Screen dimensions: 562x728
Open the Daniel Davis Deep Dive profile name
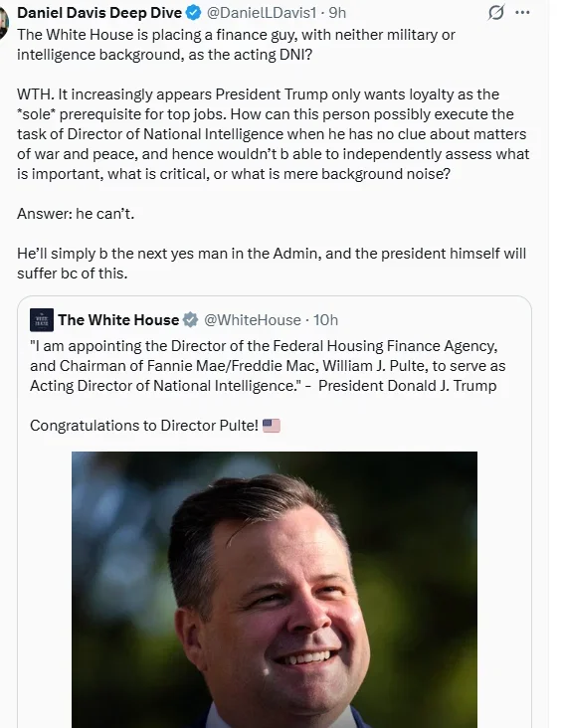click(x=99, y=13)
